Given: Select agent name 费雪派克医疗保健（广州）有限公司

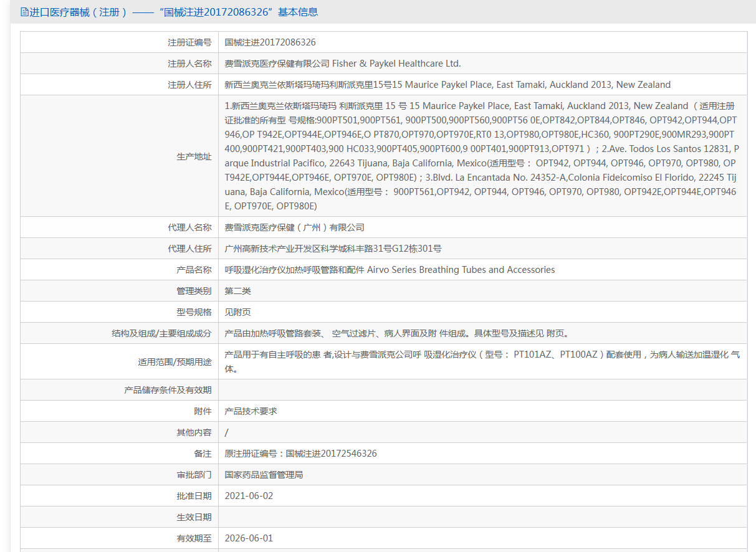Looking at the screenshot, I should click(294, 227).
